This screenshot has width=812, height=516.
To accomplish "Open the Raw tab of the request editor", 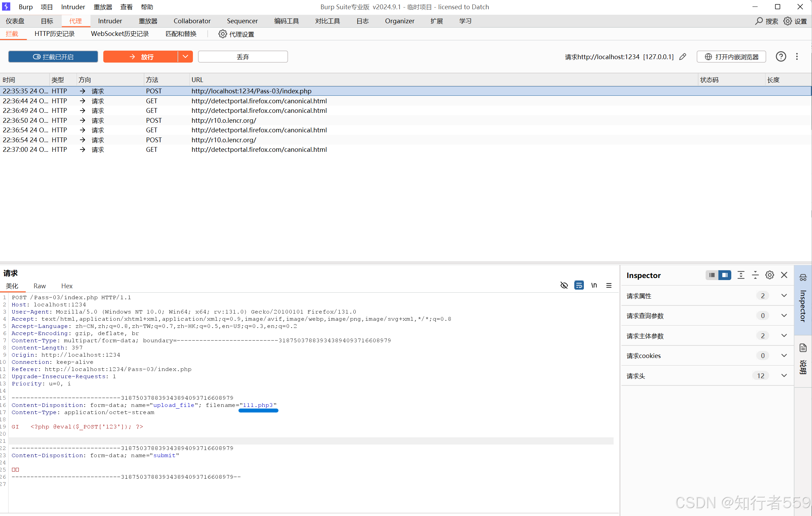I will point(40,286).
